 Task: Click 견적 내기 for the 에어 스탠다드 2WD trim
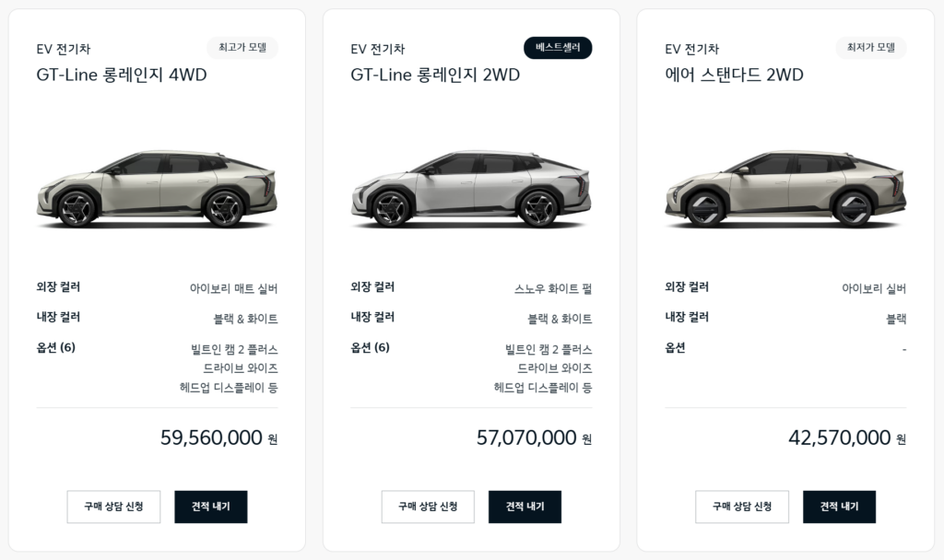[839, 507]
